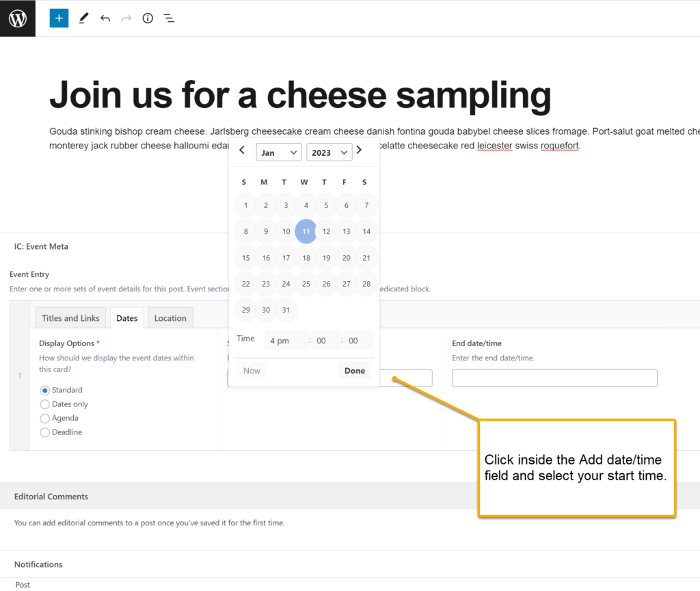The image size is (700, 591).
Task: Open the Jan month dropdown
Action: (x=279, y=153)
